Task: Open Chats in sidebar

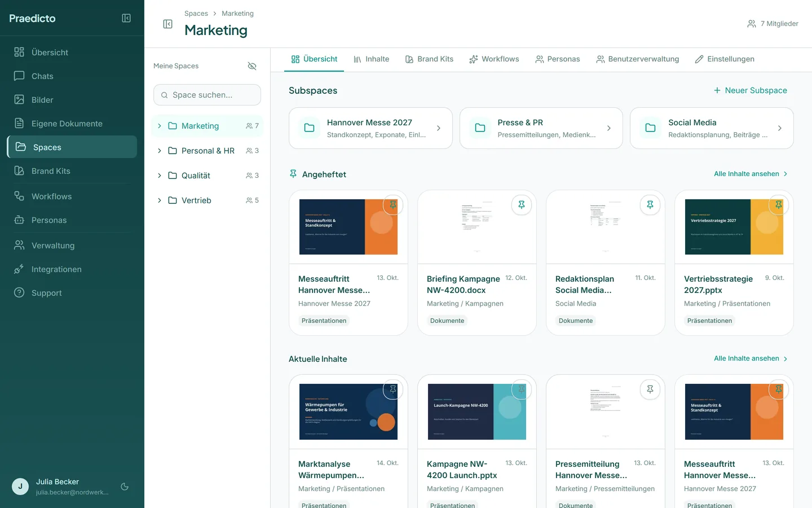Action: click(72, 76)
